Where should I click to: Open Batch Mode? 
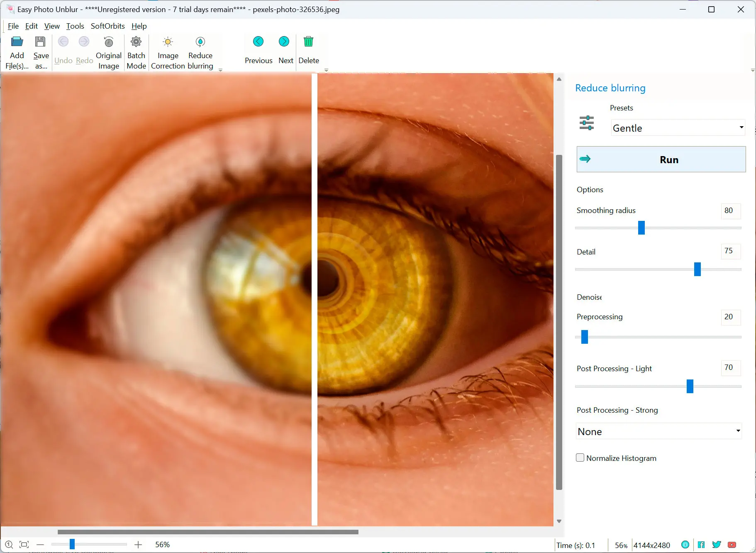pyautogui.click(x=136, y=53)
